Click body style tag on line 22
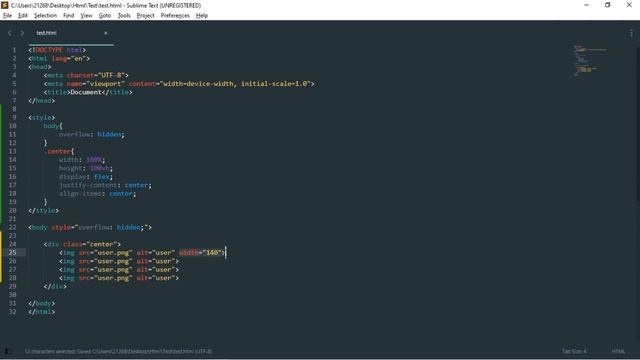The height and width of the screenshot is (360, 640). (90, 227)
